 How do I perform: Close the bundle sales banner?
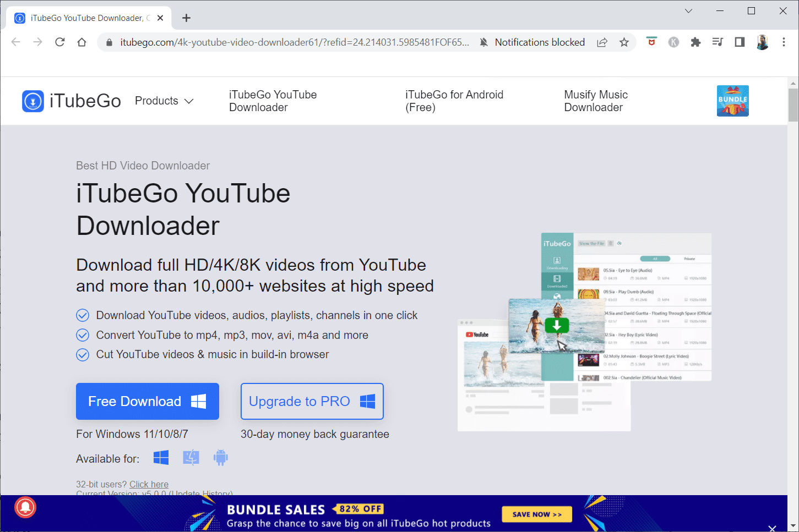[772, 529]
